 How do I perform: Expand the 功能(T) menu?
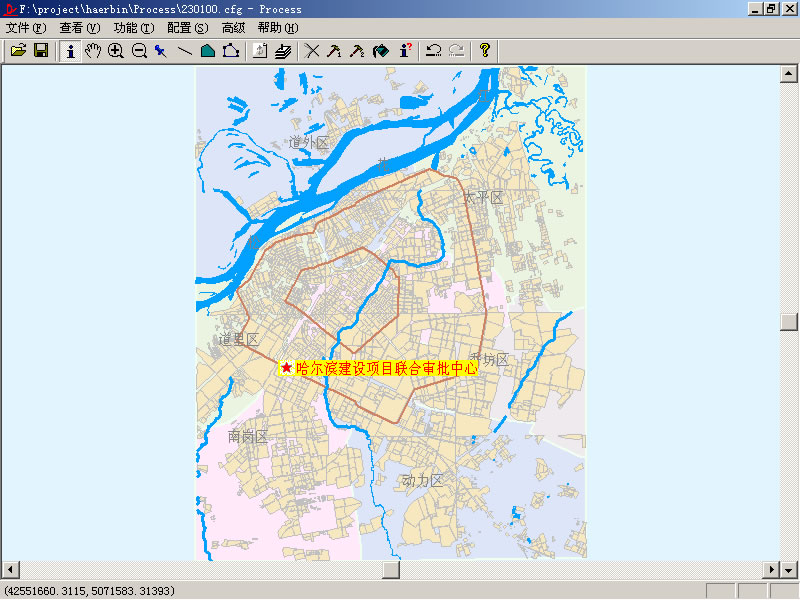click(134, 28)
